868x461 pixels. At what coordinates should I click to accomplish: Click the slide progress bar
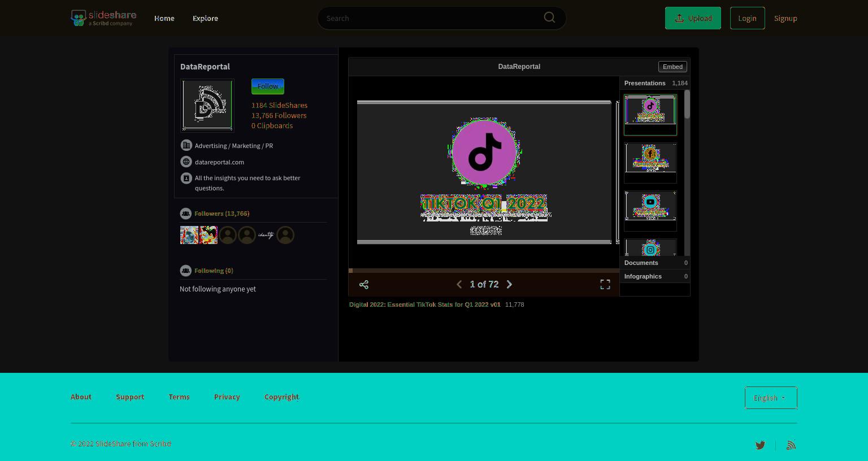pyautogui.click(x=484, y=271)
